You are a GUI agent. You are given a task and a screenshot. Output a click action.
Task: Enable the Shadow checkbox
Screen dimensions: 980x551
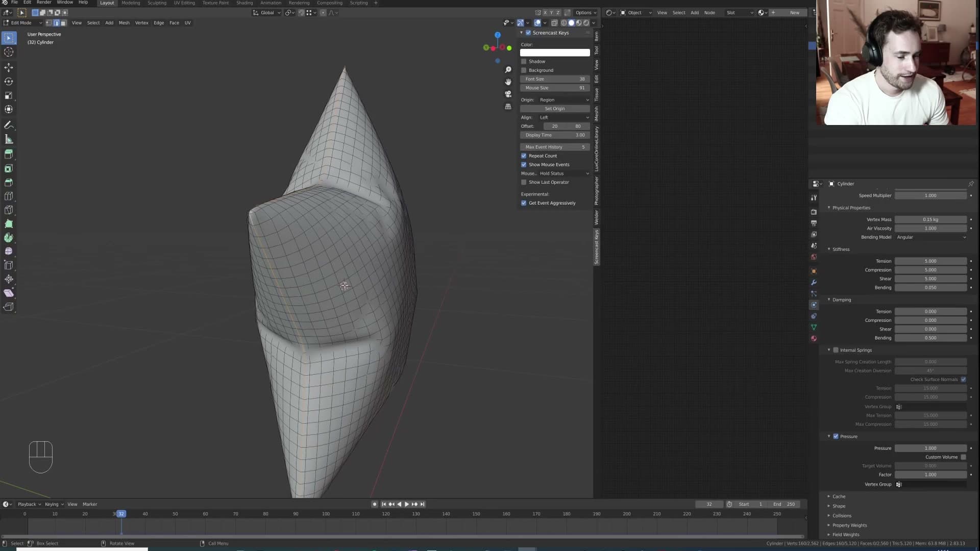[x=524, y=61]
